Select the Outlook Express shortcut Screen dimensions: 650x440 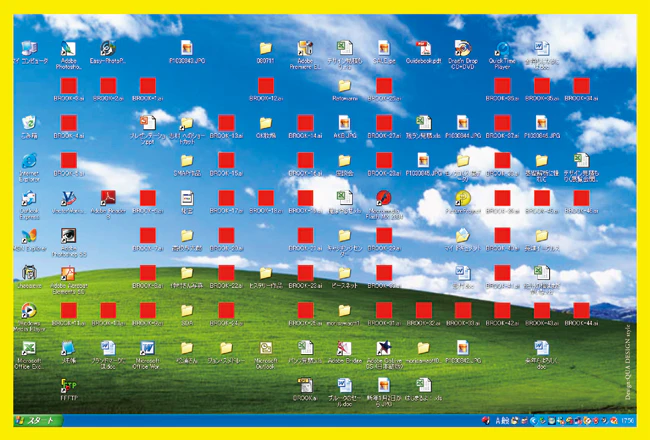tap(29, 198)
